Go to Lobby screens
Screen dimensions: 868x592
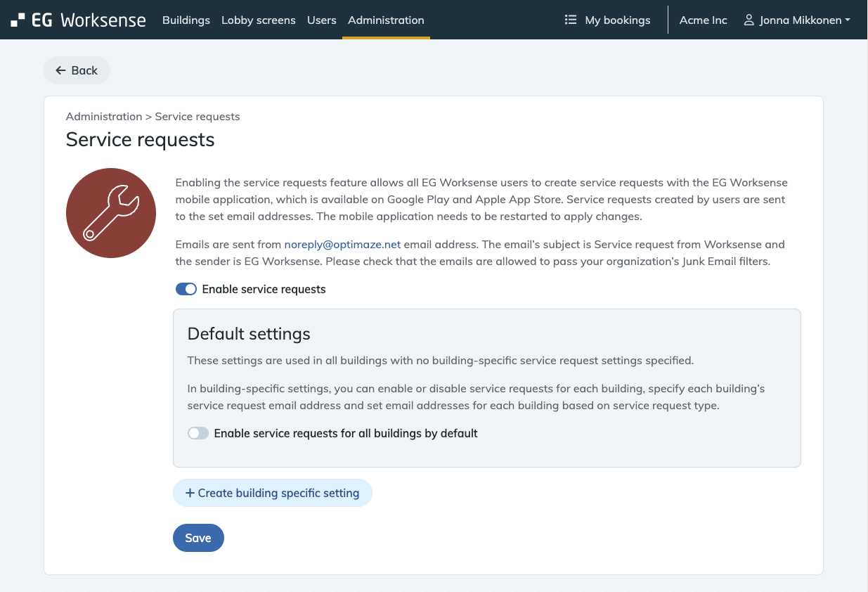point(259,20)
